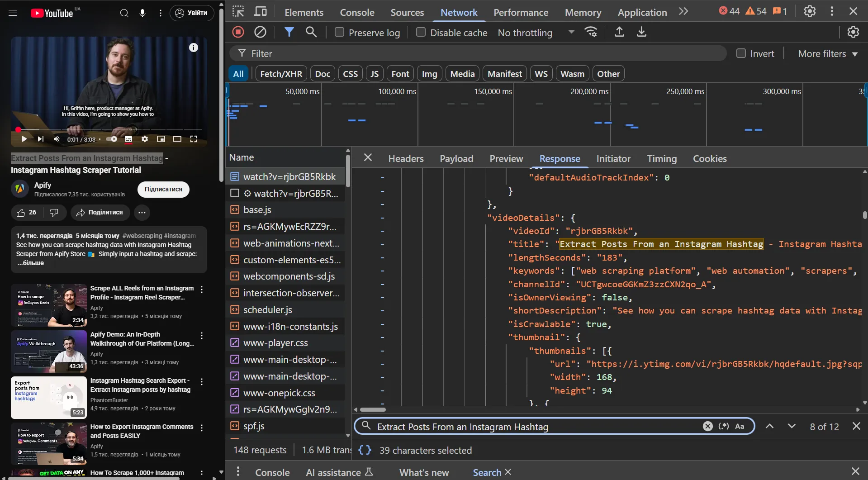The height and width of the screenshot is (480, 868).
Task: Check the Disable cache option
Action: click(421, 32)
